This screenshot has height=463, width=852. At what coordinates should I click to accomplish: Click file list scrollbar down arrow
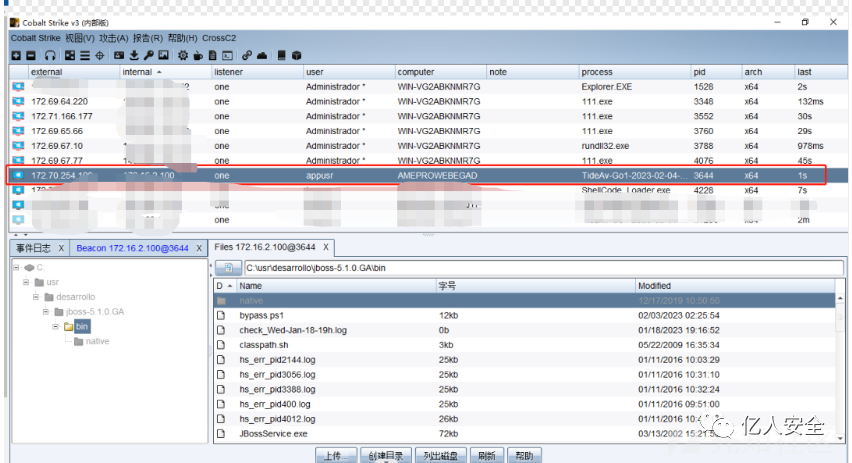pyautogui.click(x=840, y=437)
